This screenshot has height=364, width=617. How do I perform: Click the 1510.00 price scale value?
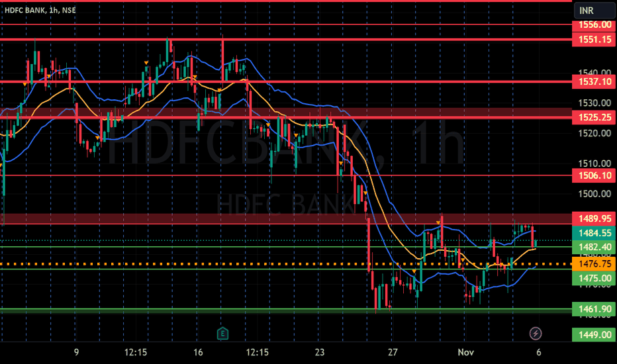pos(594,163)
